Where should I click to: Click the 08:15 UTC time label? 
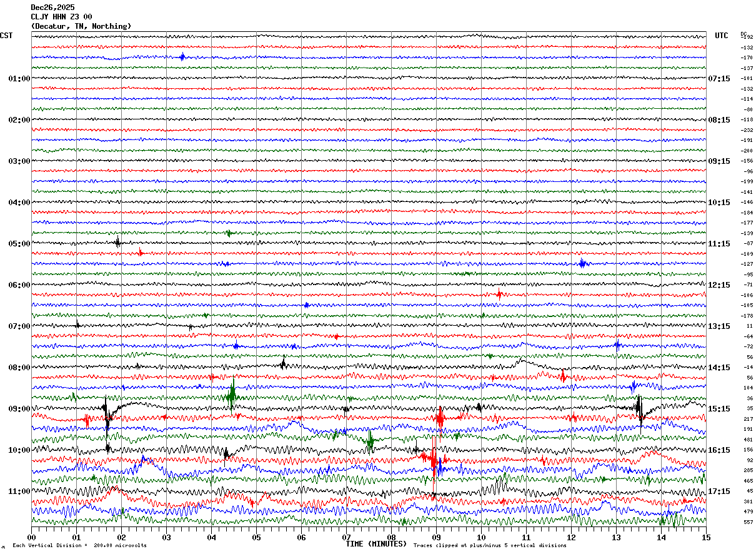(719, 120)
